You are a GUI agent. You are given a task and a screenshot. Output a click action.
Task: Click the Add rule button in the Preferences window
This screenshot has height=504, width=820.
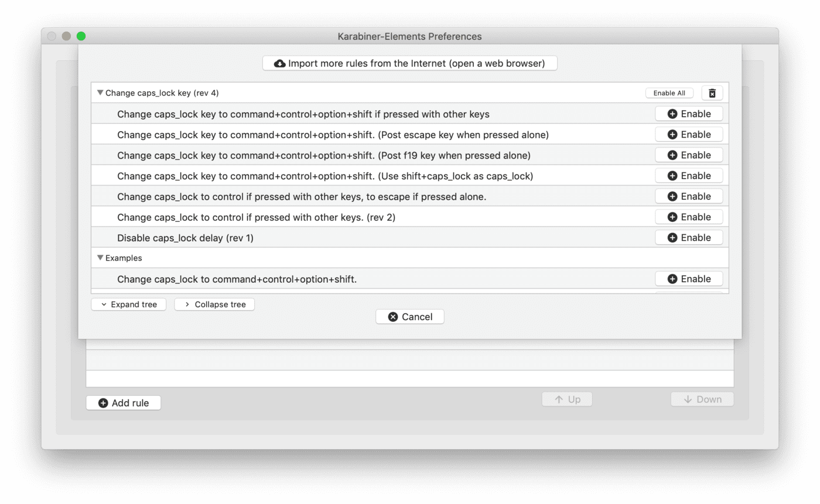(x=124, y=403)
